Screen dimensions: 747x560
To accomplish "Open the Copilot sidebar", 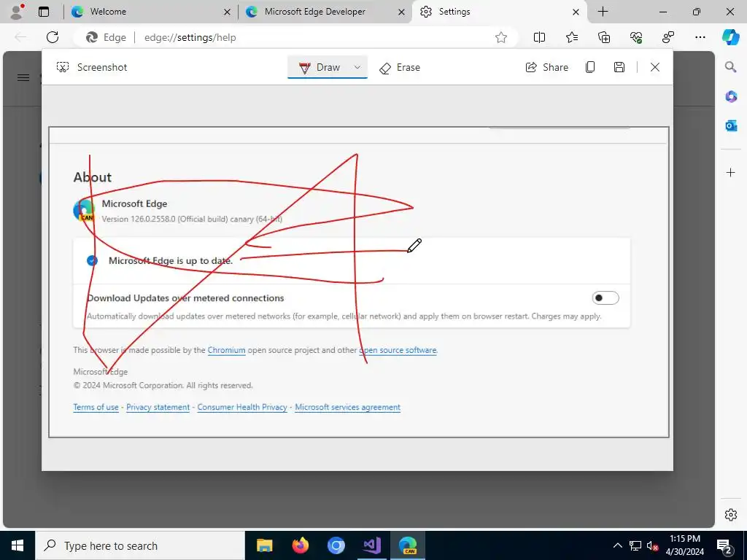I will click(x=730, y=37).
